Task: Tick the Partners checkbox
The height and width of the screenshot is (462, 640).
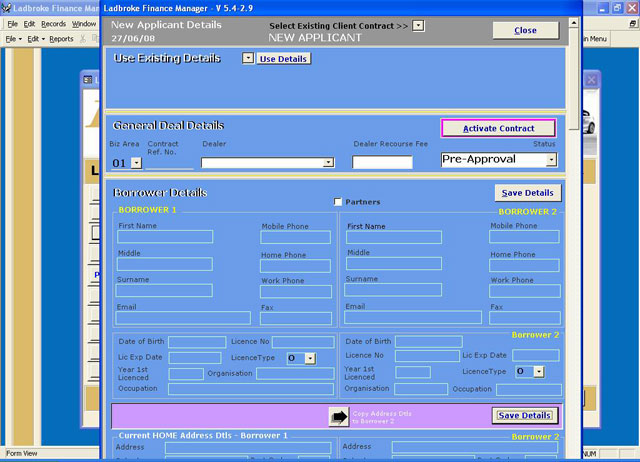Action: point(338,202)
